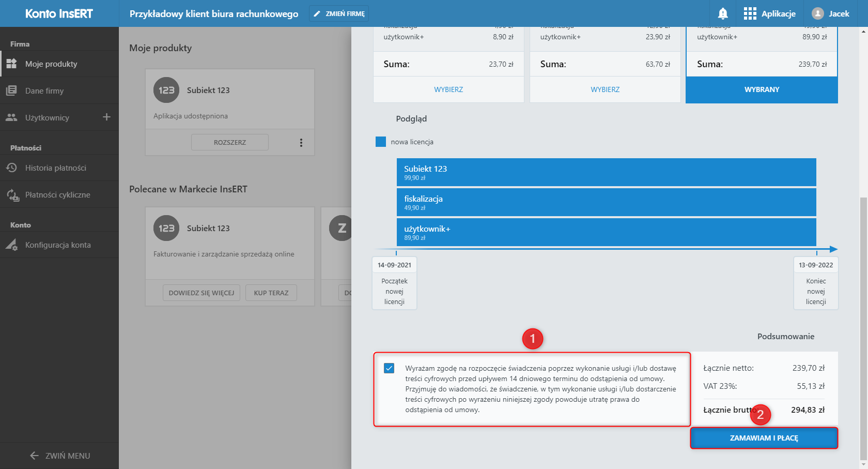The image size is (868, 469).
Task: Click the Użytkownicy people icon
Action: click(11, 117)
